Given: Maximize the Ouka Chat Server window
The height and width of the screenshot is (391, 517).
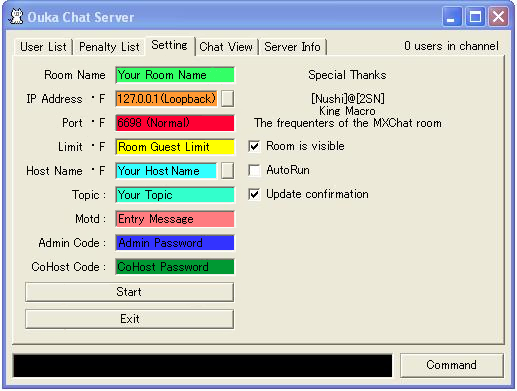Looking at the screenshot, I should pyautogui.click(x=475, y=16).
